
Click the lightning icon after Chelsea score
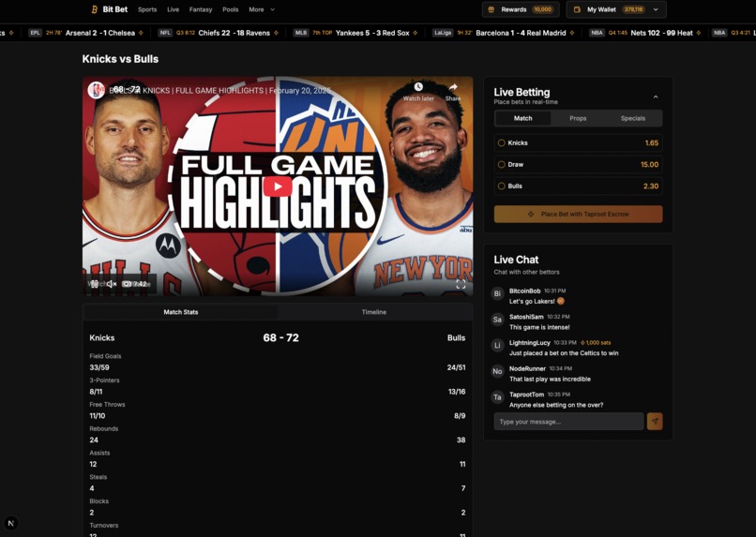141,33
